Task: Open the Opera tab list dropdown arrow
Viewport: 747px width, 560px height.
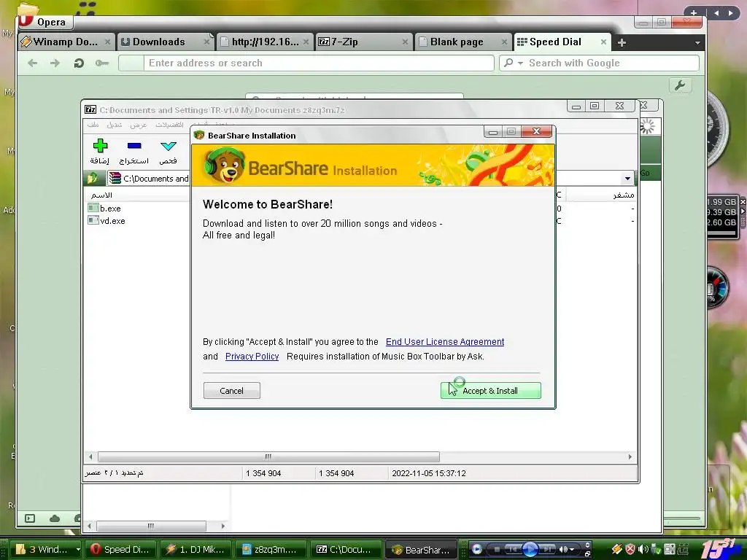Action: tap(697, 43)
